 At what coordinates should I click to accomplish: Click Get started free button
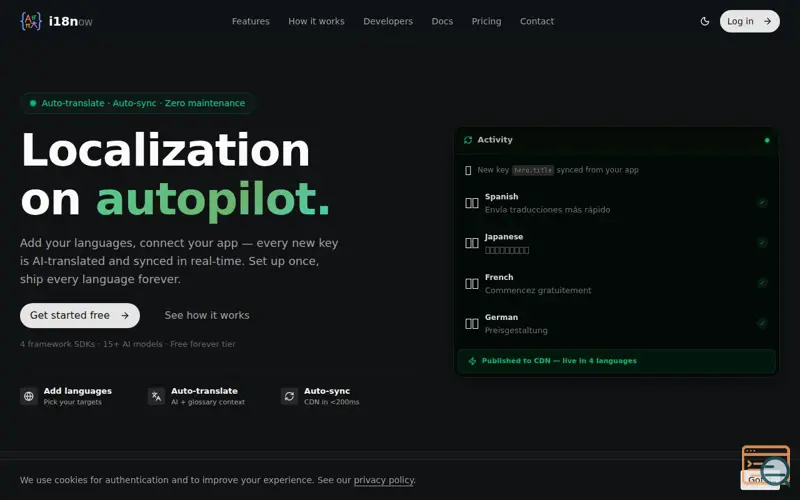(80, 315)
